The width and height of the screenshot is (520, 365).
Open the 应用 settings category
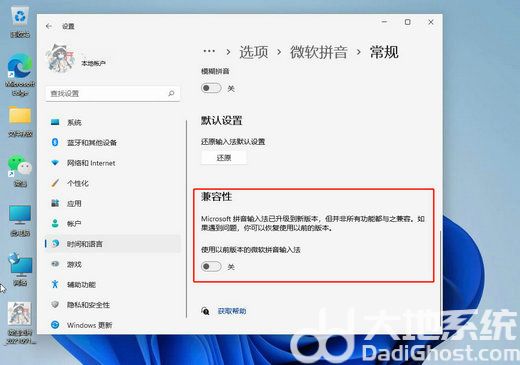(113, 203)
